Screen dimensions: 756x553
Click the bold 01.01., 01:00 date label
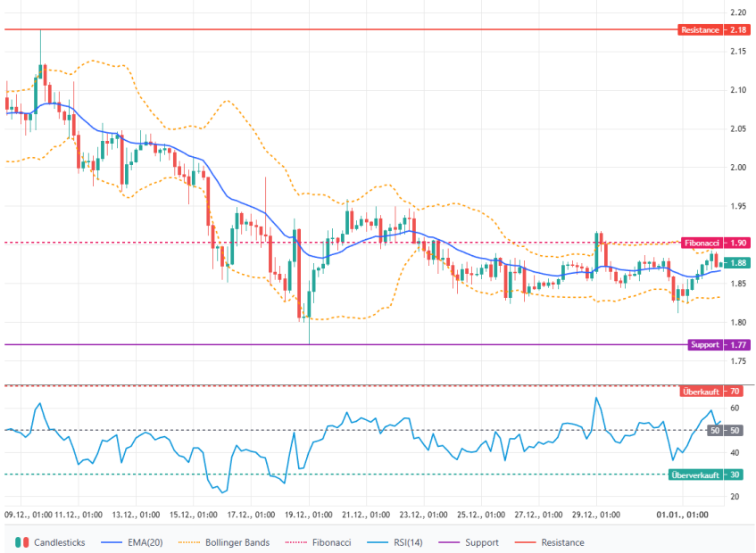point(683,515)
